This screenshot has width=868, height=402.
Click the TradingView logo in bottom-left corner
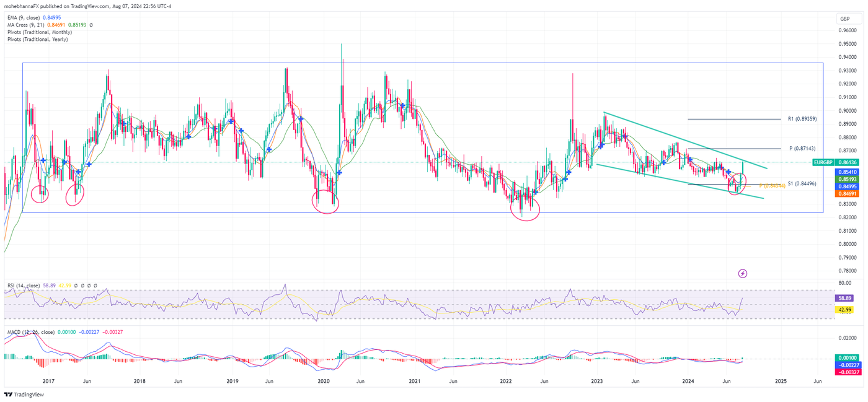(x=25, y=395)
